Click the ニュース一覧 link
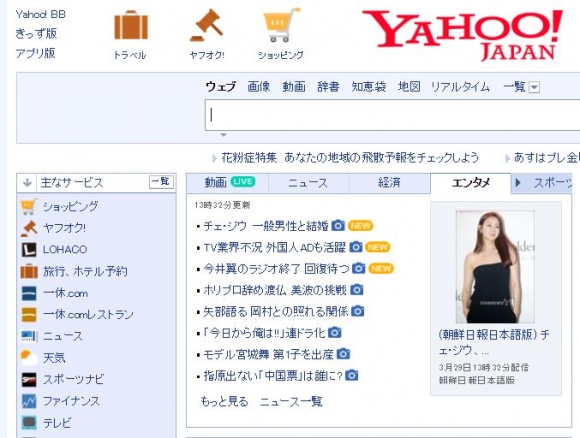 pyautogui.click(x=291, y=401)
